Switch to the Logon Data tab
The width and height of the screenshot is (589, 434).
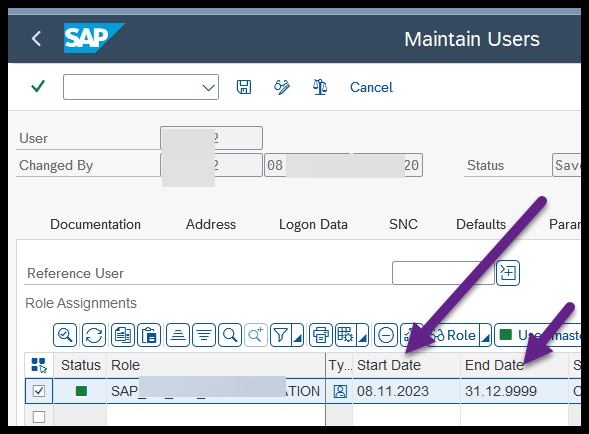313,224
